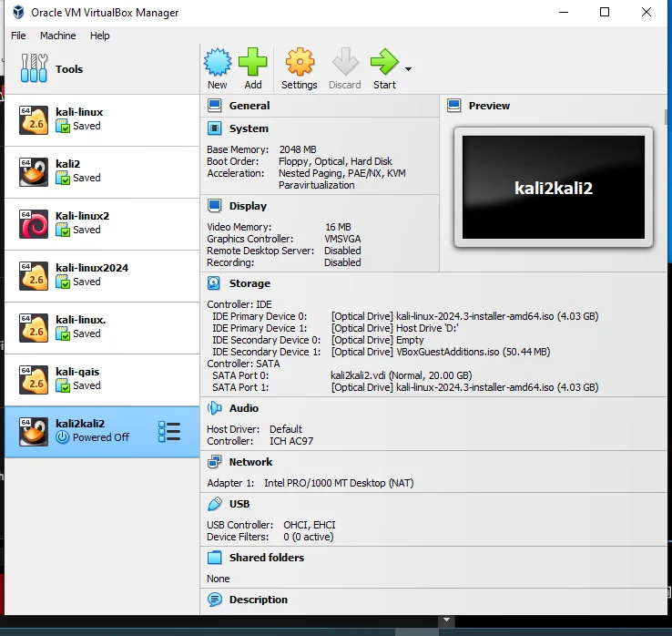Select the kali-linux. virtual machine
This screenshot has height=636, width=672.
tap(102, 328)
